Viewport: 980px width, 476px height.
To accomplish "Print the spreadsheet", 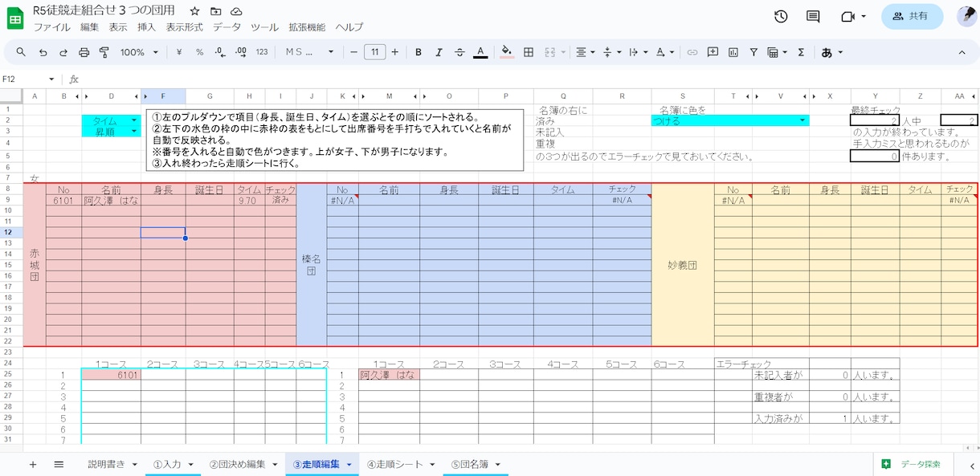I will coord(84,52).
